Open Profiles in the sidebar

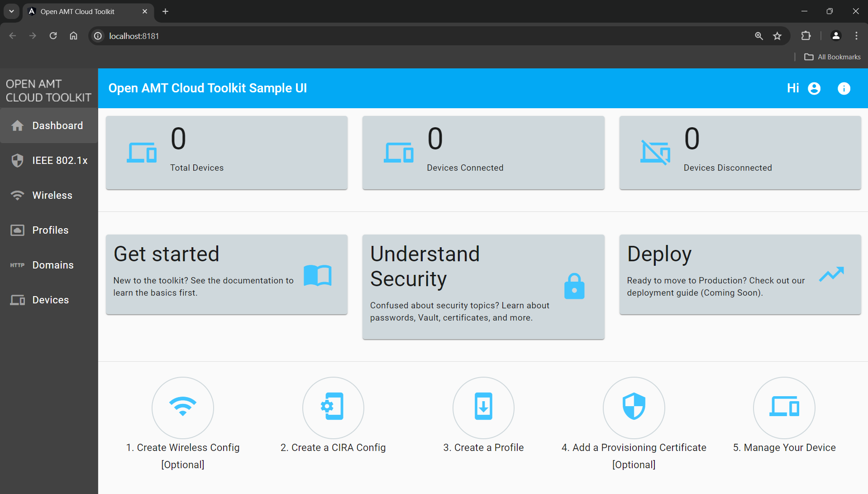click(49, 230)
